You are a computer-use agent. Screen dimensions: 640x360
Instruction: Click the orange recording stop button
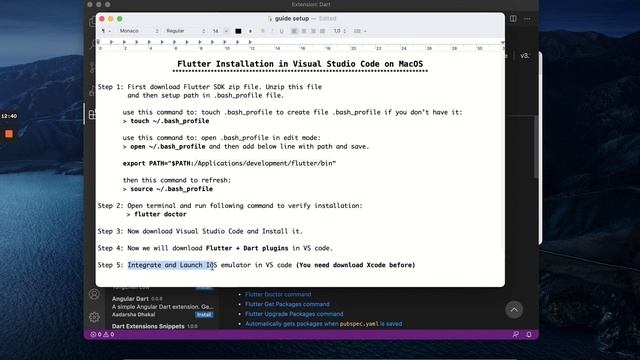click(9, 134)
